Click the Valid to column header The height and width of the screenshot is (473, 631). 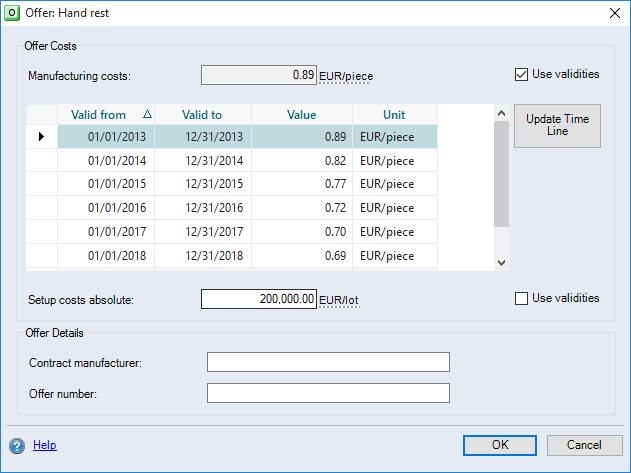pyautogui.click(x=202, y=115)
